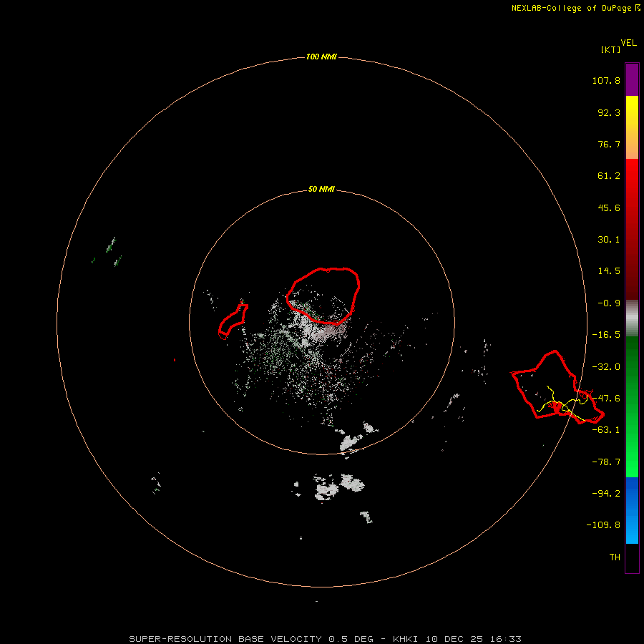Click the 50 NMI range ring label
This screenshot has height=644, width=644.
(x=321, y=189)
